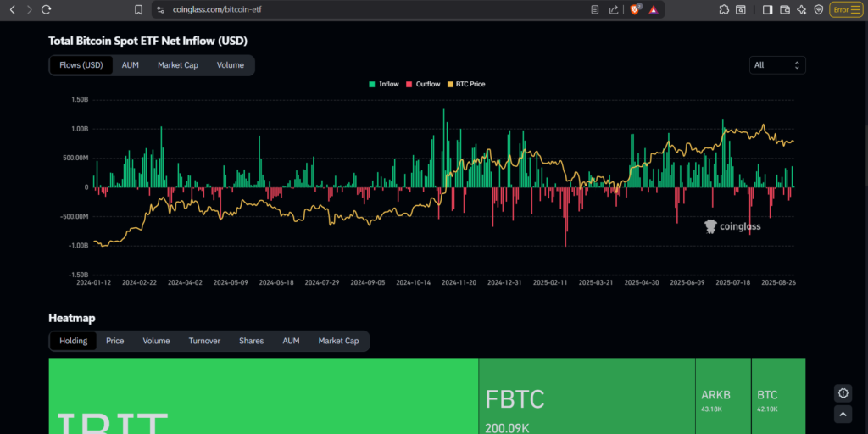Viewport: 868px width, 434px height.
Task: Click the BTC 42.10K heatmap tile
Action: pyautogui.click(x=778, y=396)
